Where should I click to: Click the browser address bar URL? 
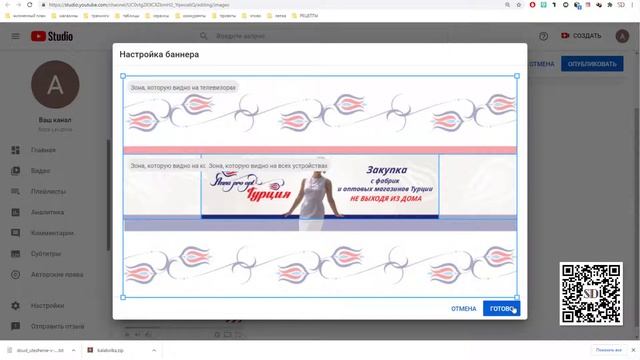coord(139,5)
